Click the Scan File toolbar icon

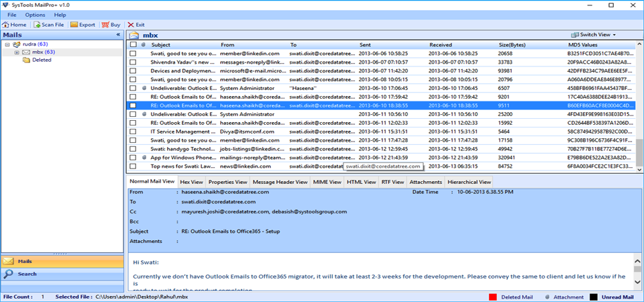point(37,25)
